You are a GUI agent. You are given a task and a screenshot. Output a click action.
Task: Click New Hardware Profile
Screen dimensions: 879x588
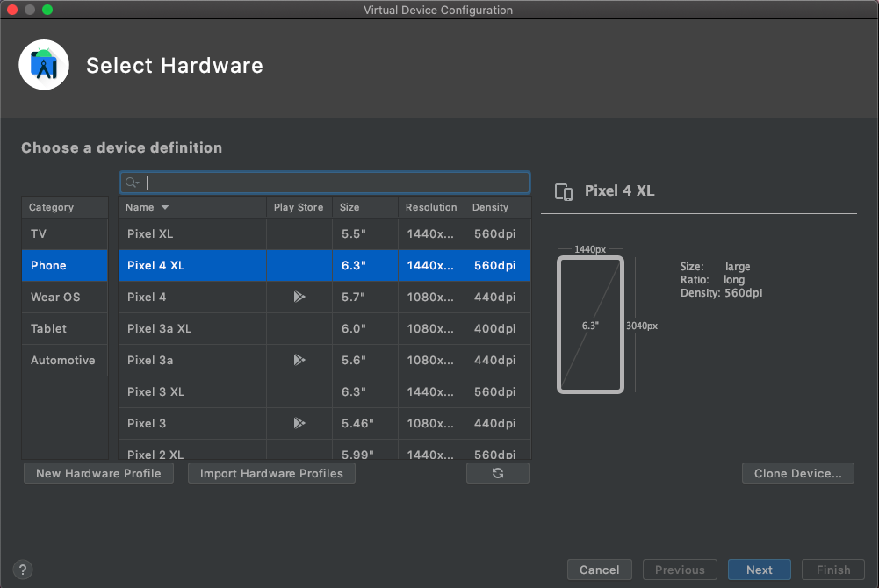tap(98, 473)
